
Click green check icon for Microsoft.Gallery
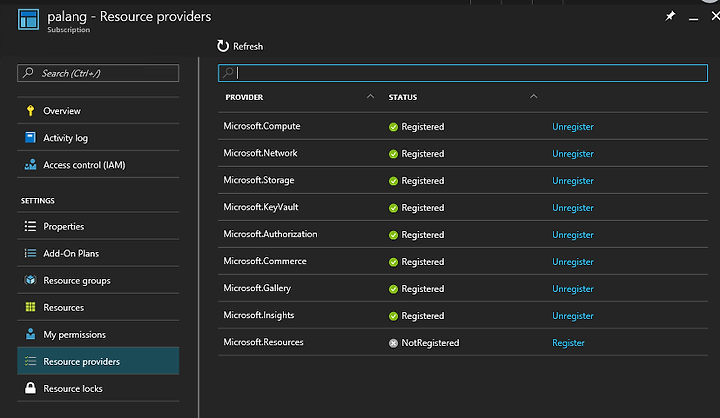[393, 289]
